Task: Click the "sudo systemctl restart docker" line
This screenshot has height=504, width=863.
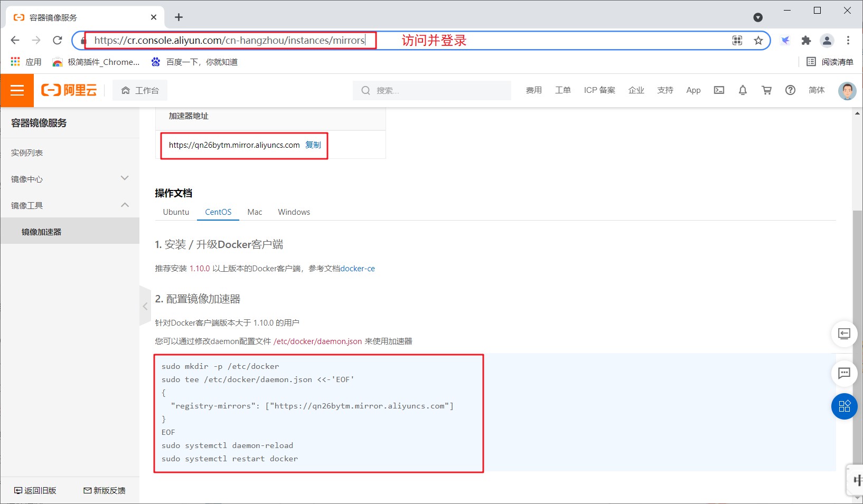Action: point(230,459)
